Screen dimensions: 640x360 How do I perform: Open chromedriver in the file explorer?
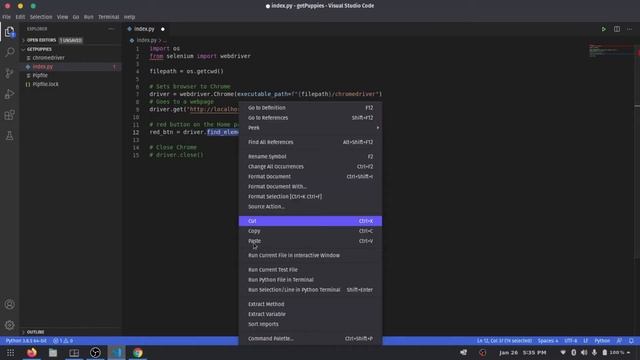pyautogui.click(x=48, y=58)
